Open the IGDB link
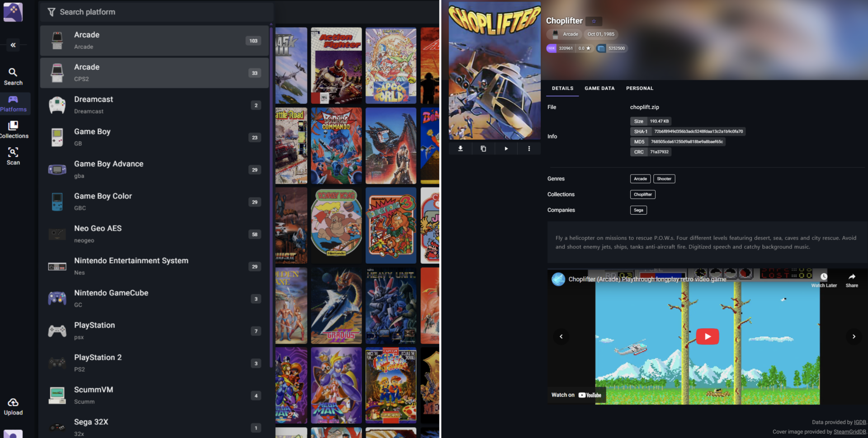 pos(860,422)
